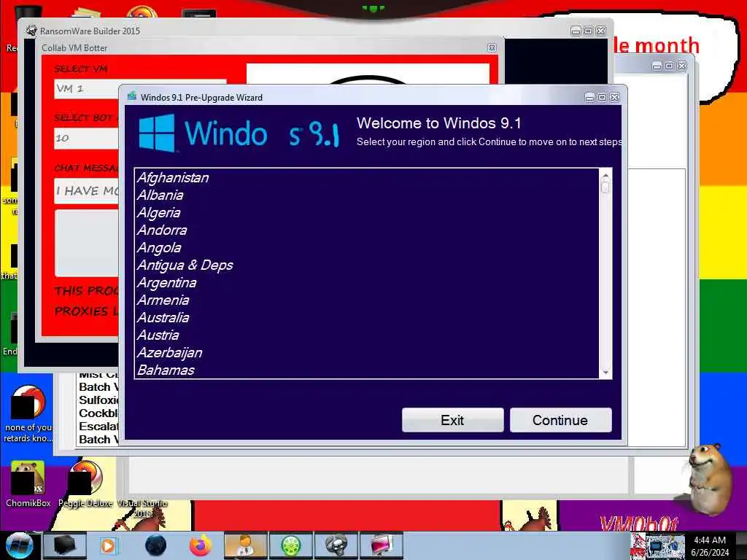Close the rightmost background window

pyautogui.click(x=682, y=66)
